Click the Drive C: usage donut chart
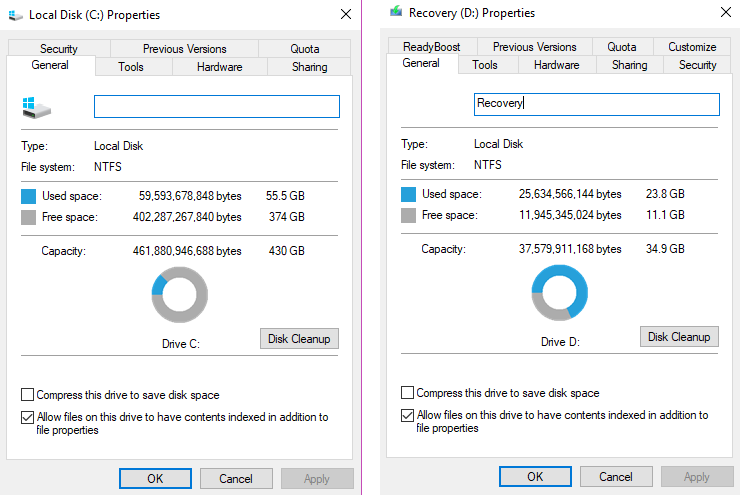 (179, 295)
